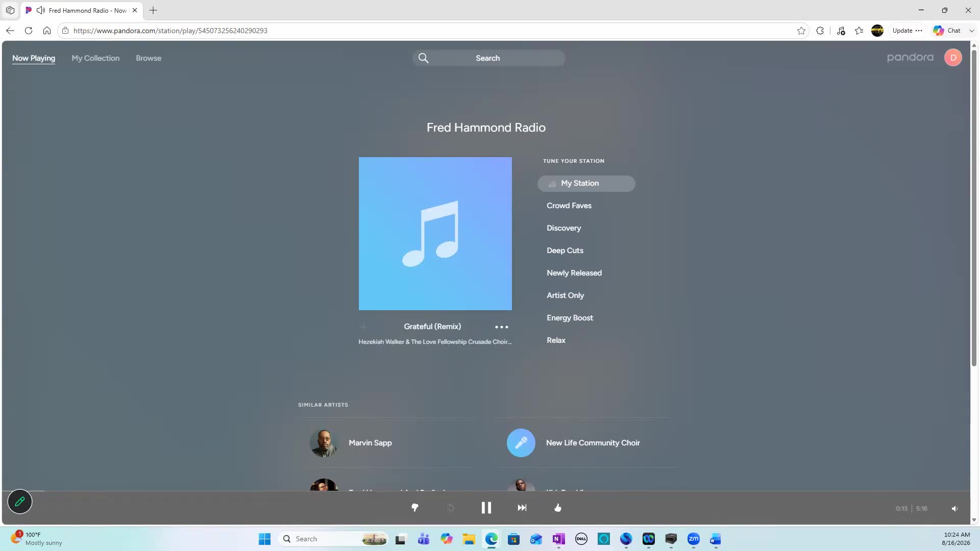Open browser media control icon
The width and height of the screenshot is (980, 551).
click(841, 31)
